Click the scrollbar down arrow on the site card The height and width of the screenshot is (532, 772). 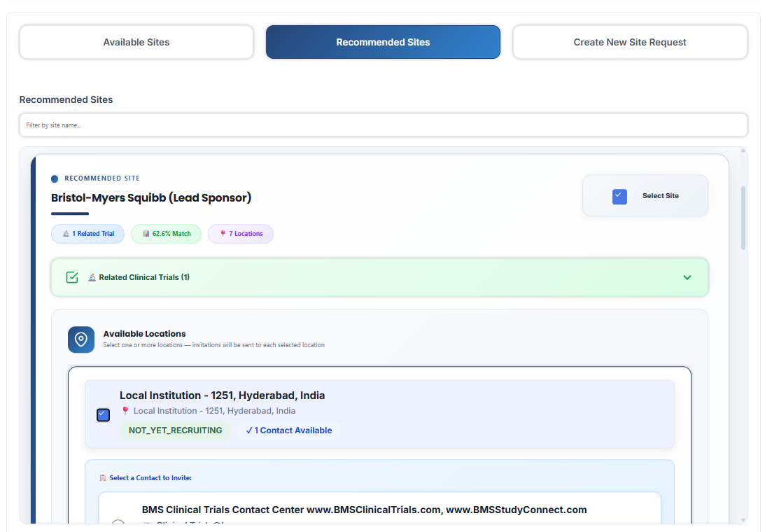[x=743, y=521]
